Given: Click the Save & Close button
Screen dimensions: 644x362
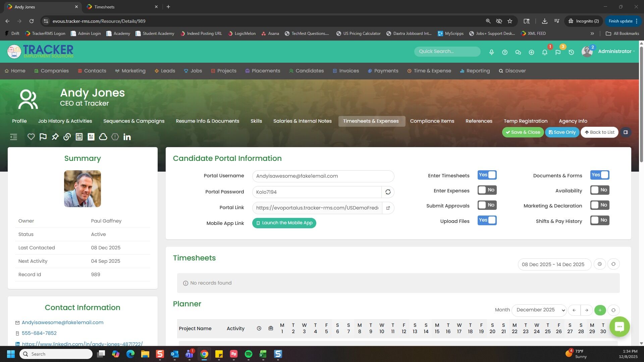Looking at the screenshot, I should (x=523, y=132).
